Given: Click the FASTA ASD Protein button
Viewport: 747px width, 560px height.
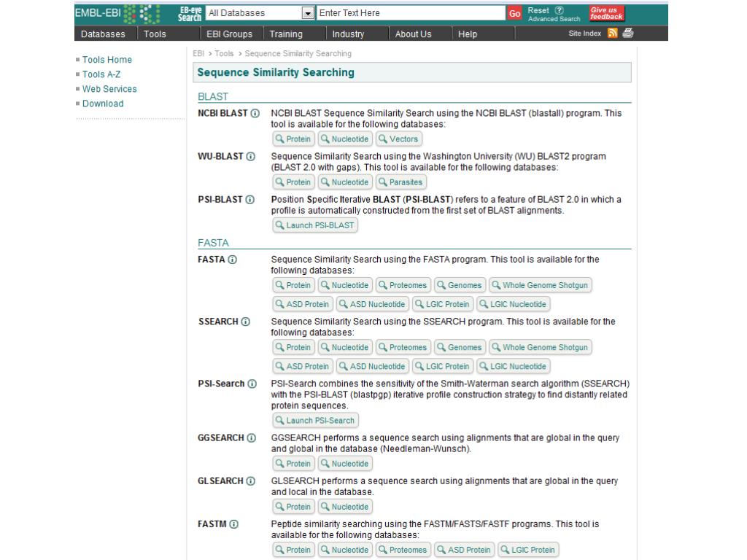Looking at the screenshot, I should tap(303, 304).
